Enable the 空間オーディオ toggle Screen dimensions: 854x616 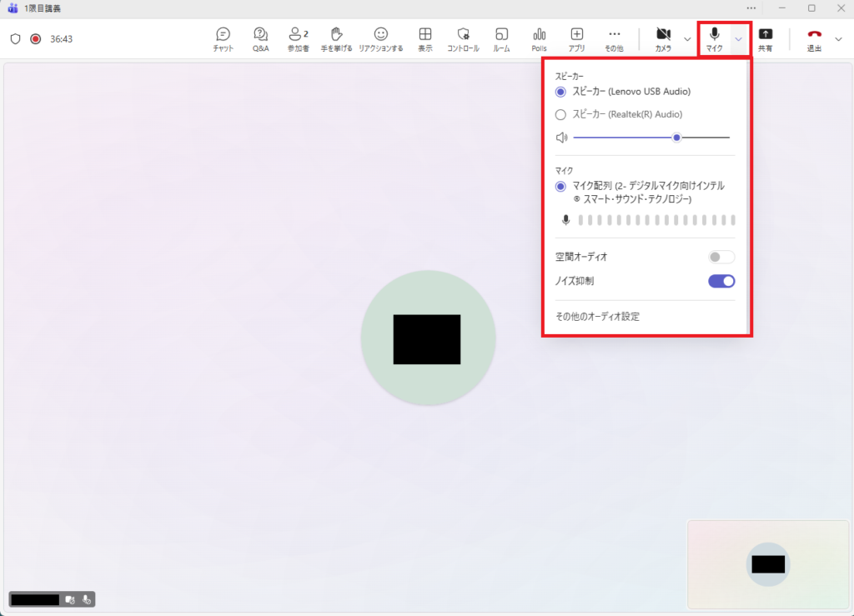click(721, 257)
